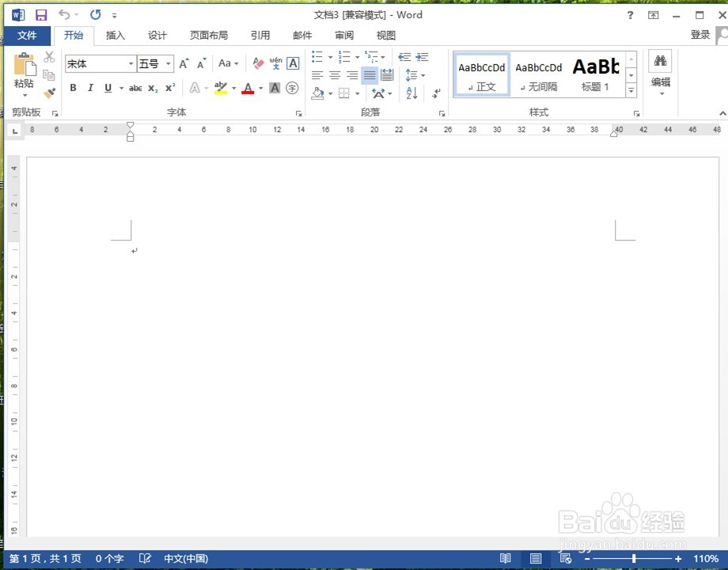Open the Find tool in the 编辑 group
Screen dimensions: 728x570
click(x=660, y=61)
